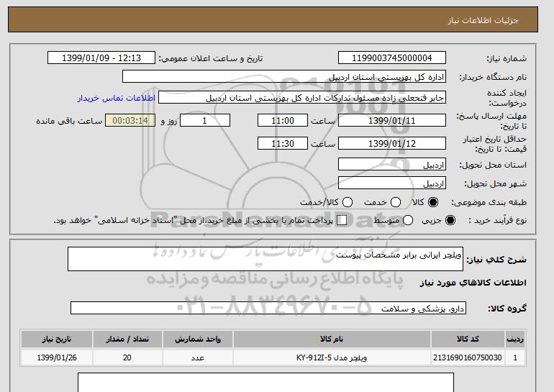The height and width of the screenshot is (392, 554).
Task: Click the گروه کالا field دارو، پزشکی و سلامت
Action: (x=268, y=308)
